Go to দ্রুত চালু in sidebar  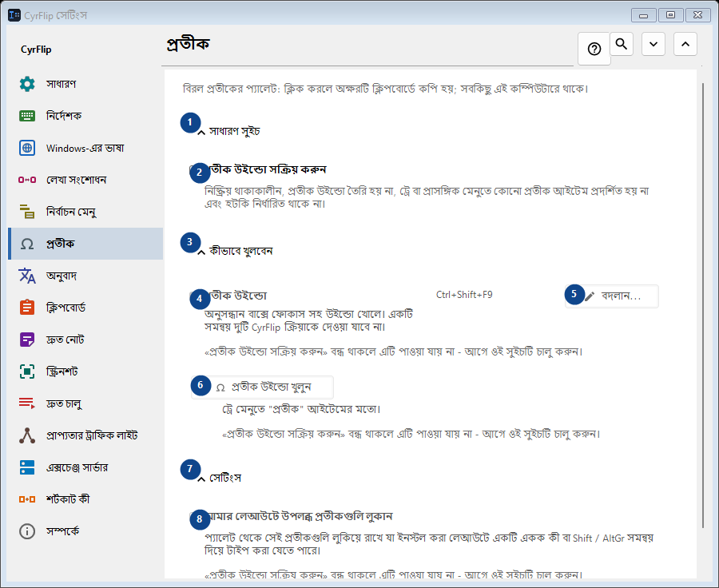pyautogui.click(x=85, y=403)
